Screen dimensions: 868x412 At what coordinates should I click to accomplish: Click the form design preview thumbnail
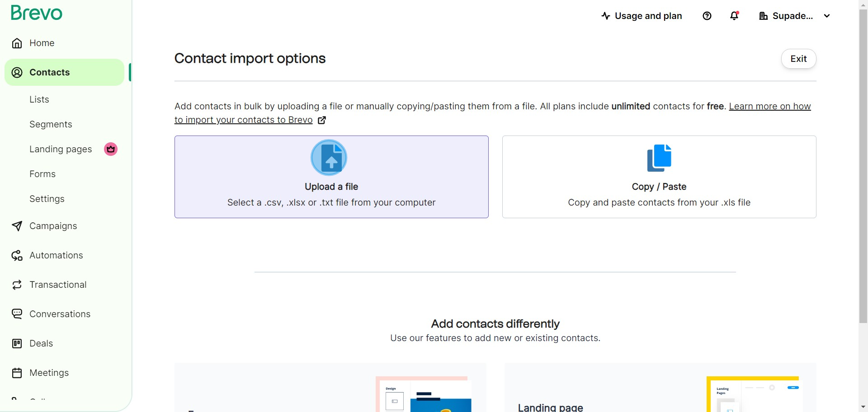click(x=424, y=394)
